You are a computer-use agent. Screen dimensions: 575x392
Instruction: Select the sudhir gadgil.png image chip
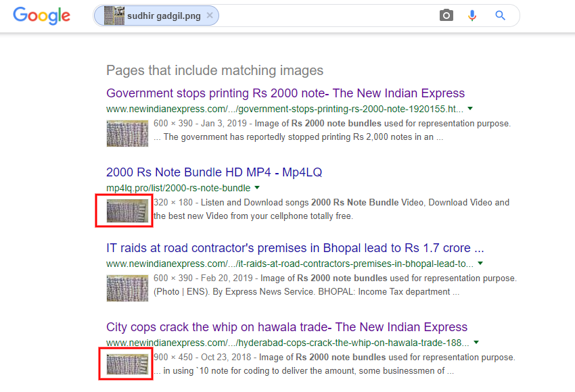click(156, 16)
